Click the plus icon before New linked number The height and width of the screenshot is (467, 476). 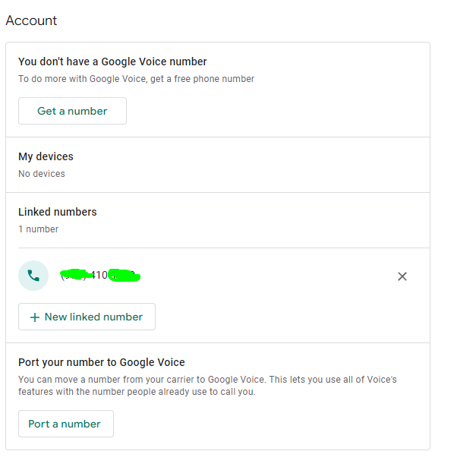tap(34, 317)
